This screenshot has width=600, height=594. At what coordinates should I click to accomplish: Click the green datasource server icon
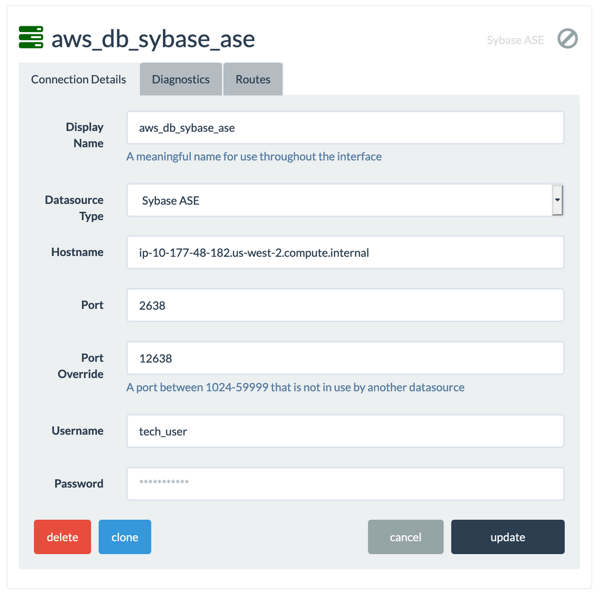click(x=31, y=37)
